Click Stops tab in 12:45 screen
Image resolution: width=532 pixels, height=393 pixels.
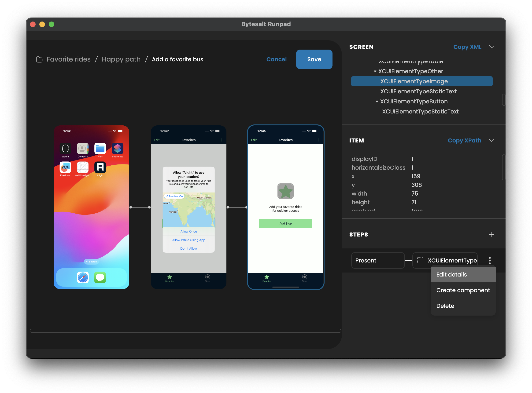304,278
